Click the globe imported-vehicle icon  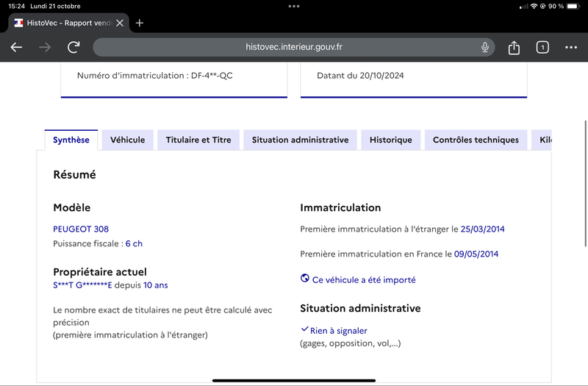click(305, 279)
